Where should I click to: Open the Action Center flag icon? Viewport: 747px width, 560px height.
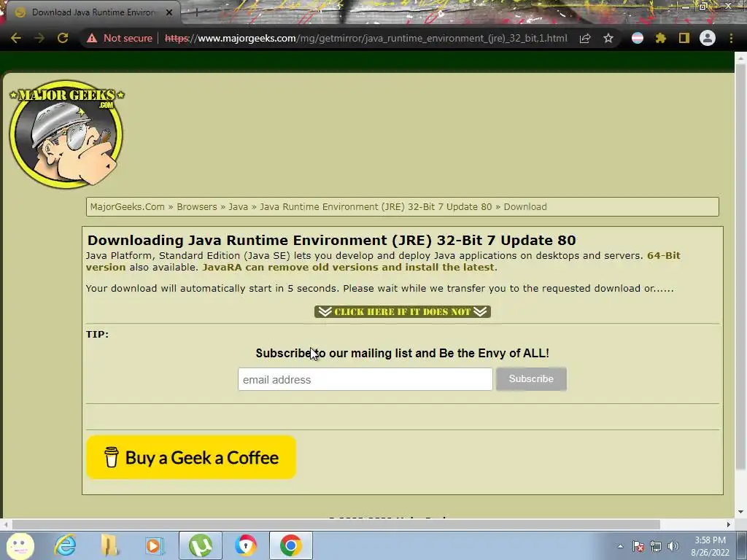coord(638,546)
